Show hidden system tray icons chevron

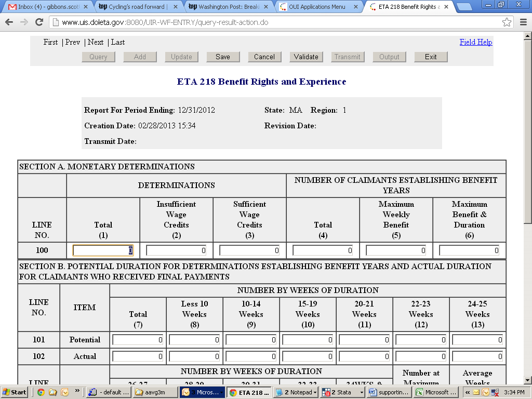coord(467,393)
